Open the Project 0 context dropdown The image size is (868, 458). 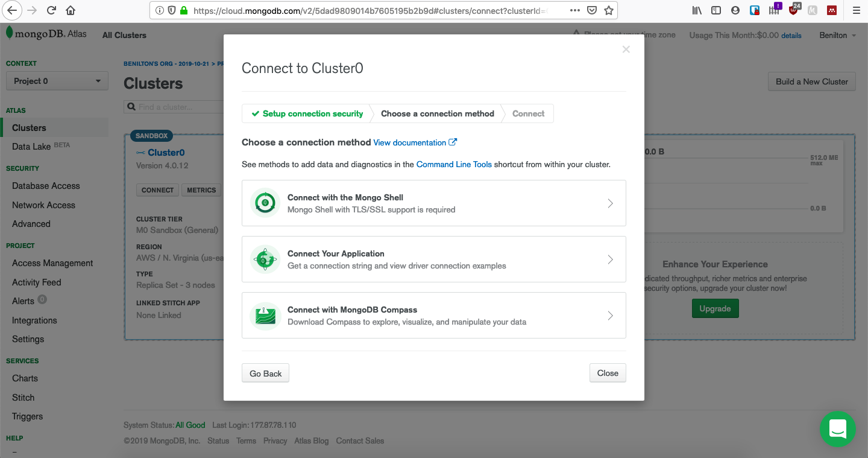point(57,81)
